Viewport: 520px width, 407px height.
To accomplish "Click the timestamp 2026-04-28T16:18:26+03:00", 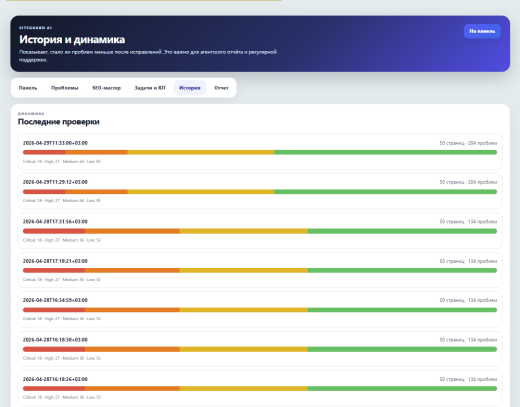I will tap(55, 379).
